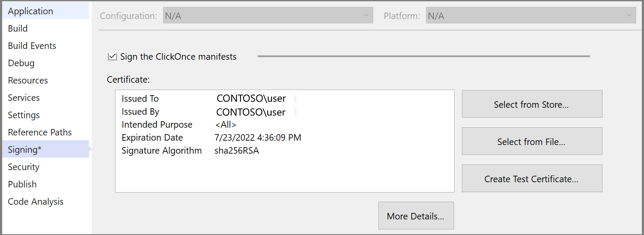Click the Select from File button

coord(532,142)
